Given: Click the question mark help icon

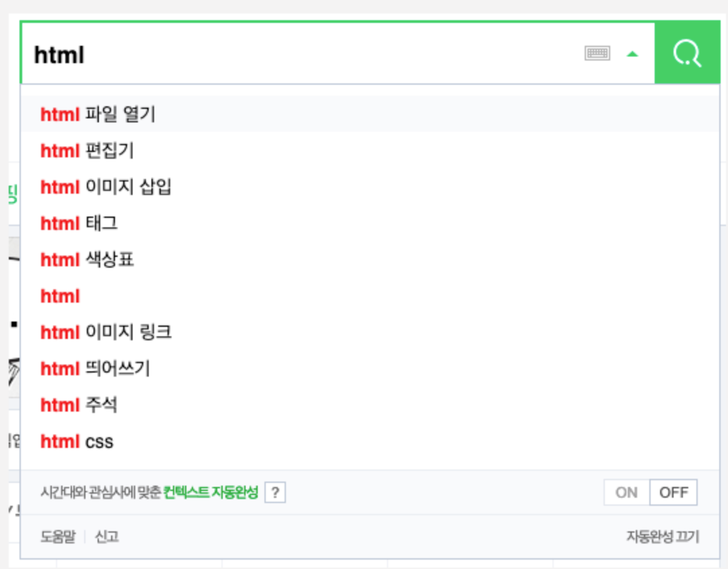Looking at the screenshot, I should coord(274,493).
